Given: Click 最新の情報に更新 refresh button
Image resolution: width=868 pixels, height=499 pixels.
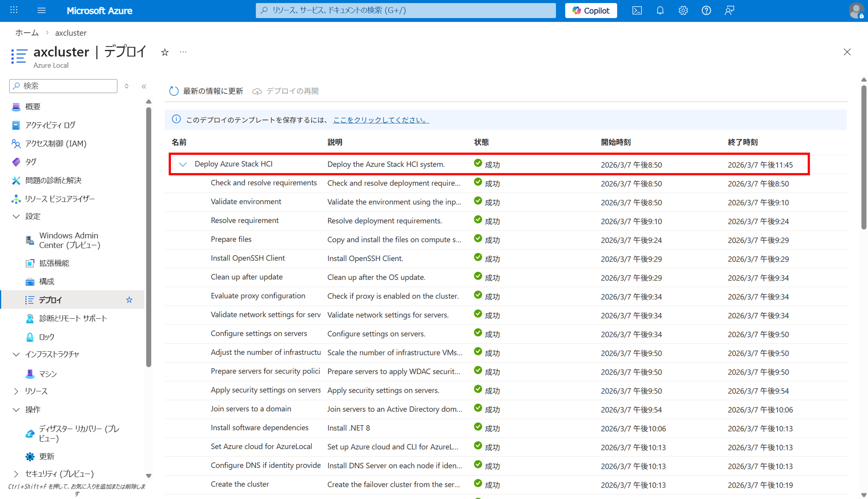Looking at the screenshot, I should [x=206, y=91].
